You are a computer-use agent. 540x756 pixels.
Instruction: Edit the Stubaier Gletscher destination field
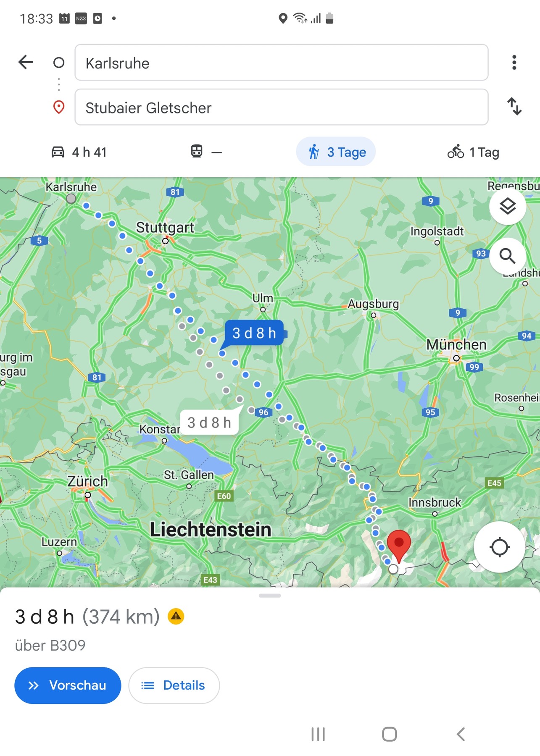point(282,107)
